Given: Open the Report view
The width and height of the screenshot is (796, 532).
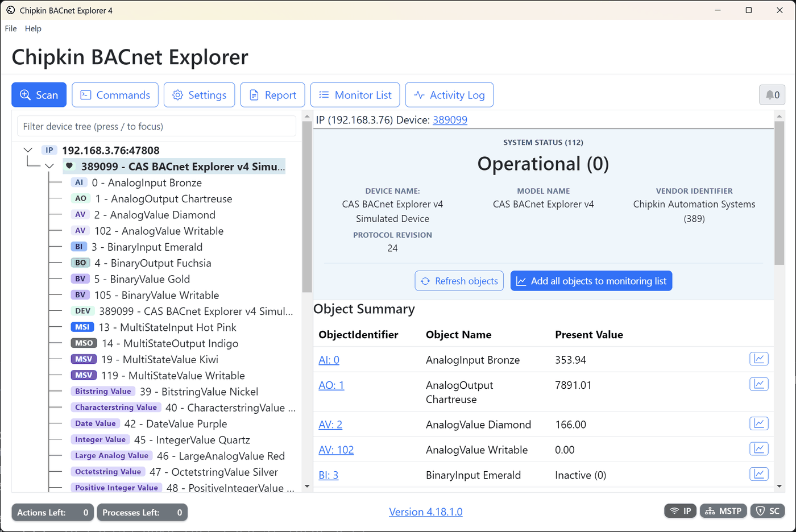Looking at the screenshot, I should pyautogui.click(x=273, y=95).
